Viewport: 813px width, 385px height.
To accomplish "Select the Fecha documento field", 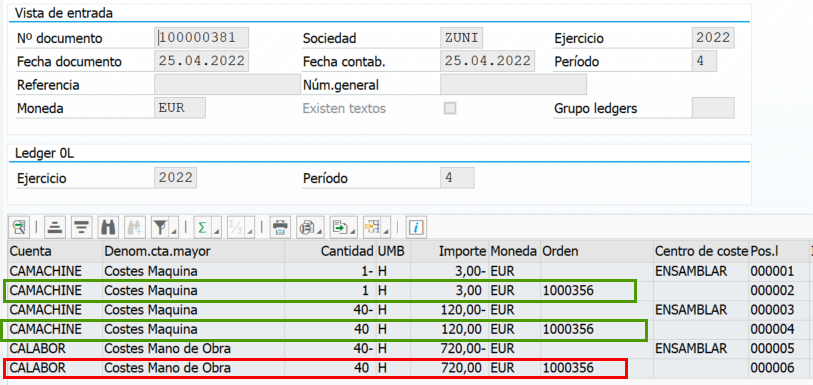I will pos(202,61).
